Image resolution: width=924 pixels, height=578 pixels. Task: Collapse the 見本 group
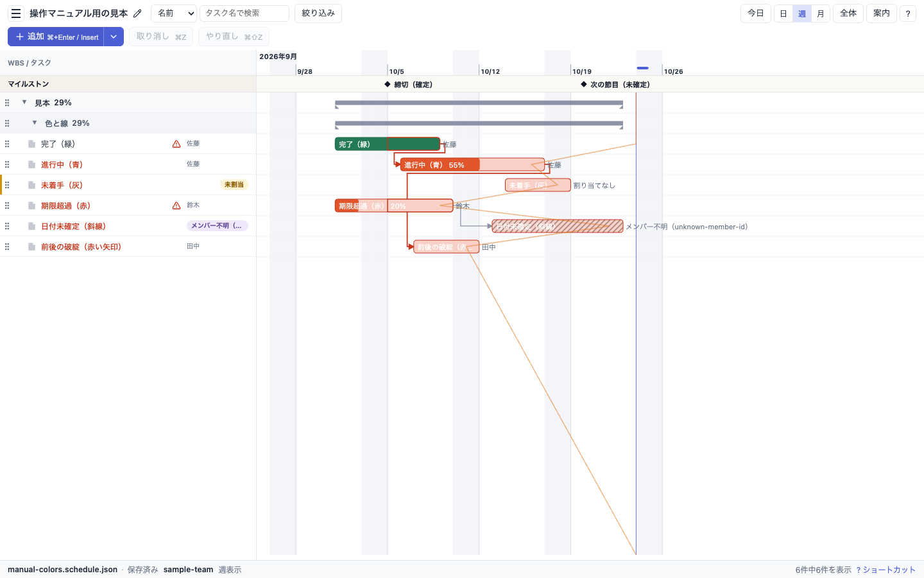24,102
